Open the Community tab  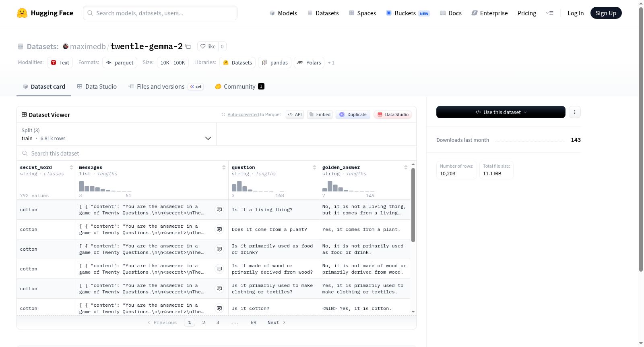[239, 87]
